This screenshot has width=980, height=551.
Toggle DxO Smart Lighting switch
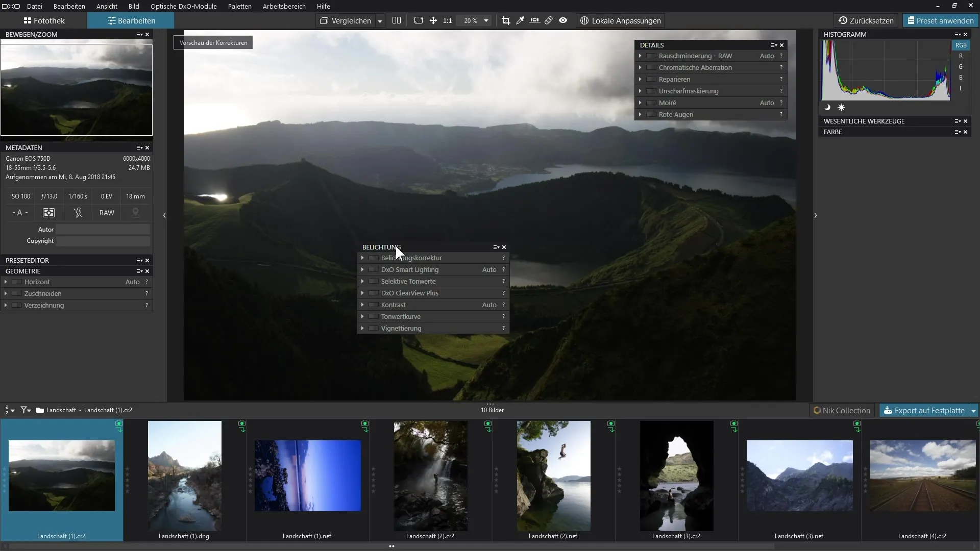374,269
